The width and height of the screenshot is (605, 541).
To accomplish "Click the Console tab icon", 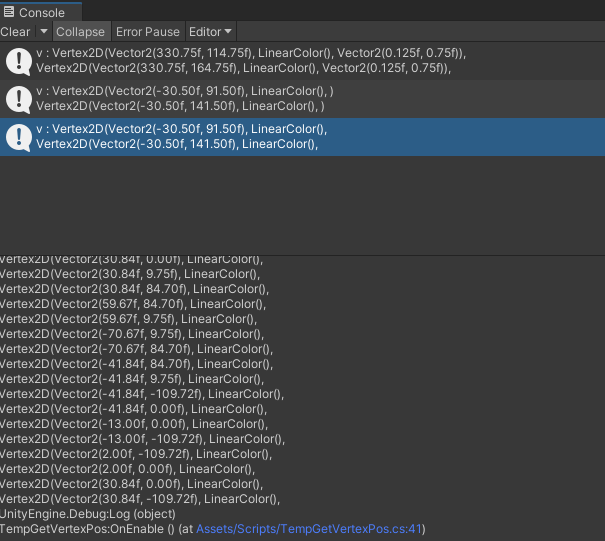I will coord(9,13).
